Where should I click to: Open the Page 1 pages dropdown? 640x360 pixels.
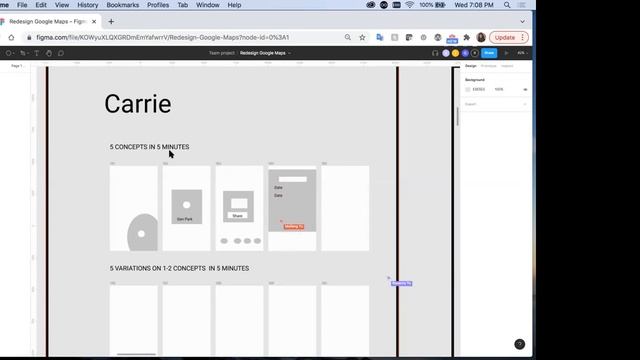17,66
